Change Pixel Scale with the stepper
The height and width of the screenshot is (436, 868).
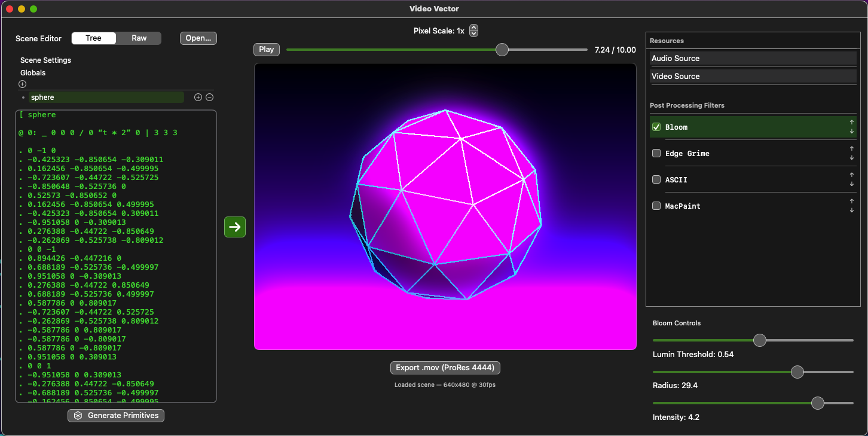pos(473,31)
